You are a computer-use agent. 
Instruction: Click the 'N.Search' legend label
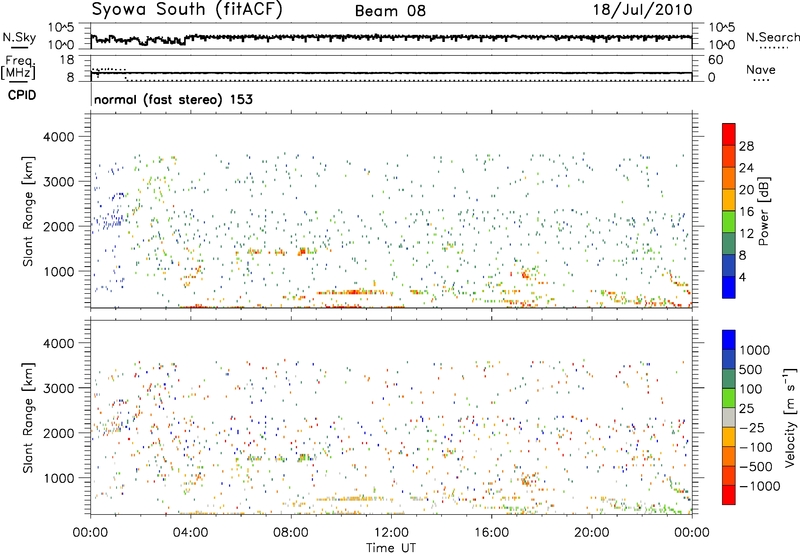tap(772, 37)
